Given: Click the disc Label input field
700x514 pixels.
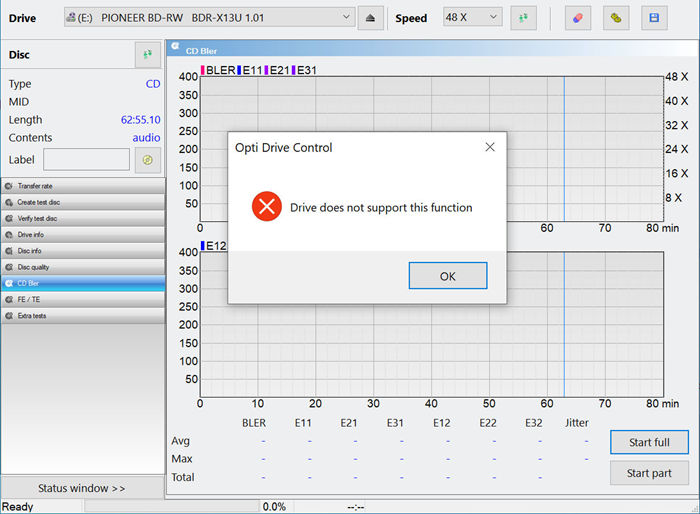Looking at the screenshot, I should coord(86,160).
